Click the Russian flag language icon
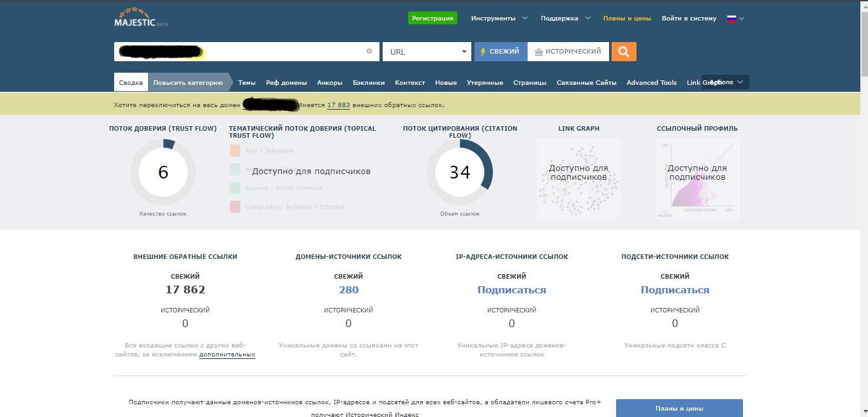The width and height of the screenshot is (868, 417). [x=732, y=18]
